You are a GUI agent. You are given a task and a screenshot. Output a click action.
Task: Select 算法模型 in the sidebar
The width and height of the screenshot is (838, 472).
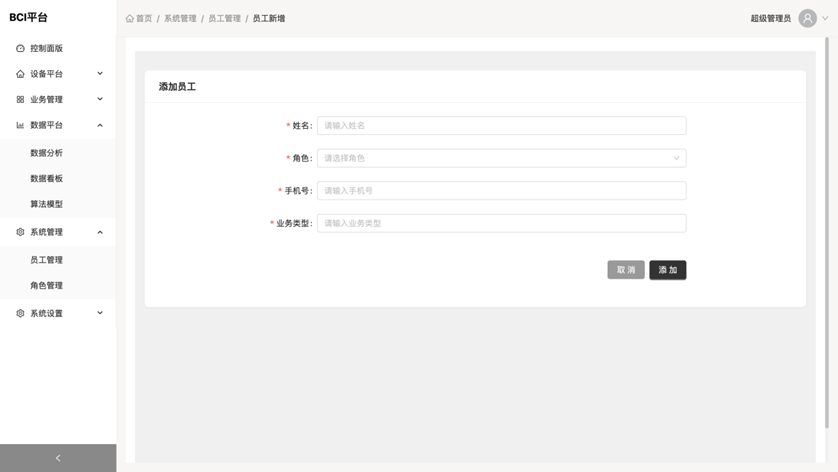tap(46, 204)
